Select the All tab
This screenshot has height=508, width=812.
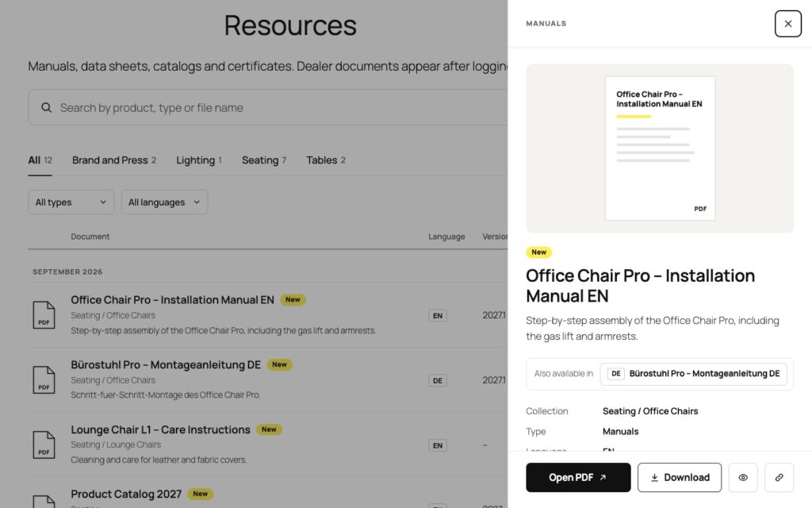pyautogui.click(x=40, y=160)
